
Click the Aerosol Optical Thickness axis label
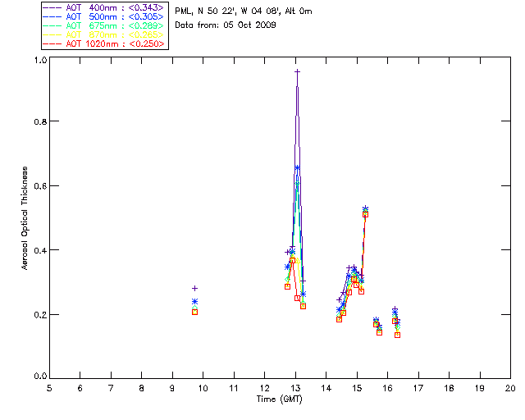click(x=26, y=219)
